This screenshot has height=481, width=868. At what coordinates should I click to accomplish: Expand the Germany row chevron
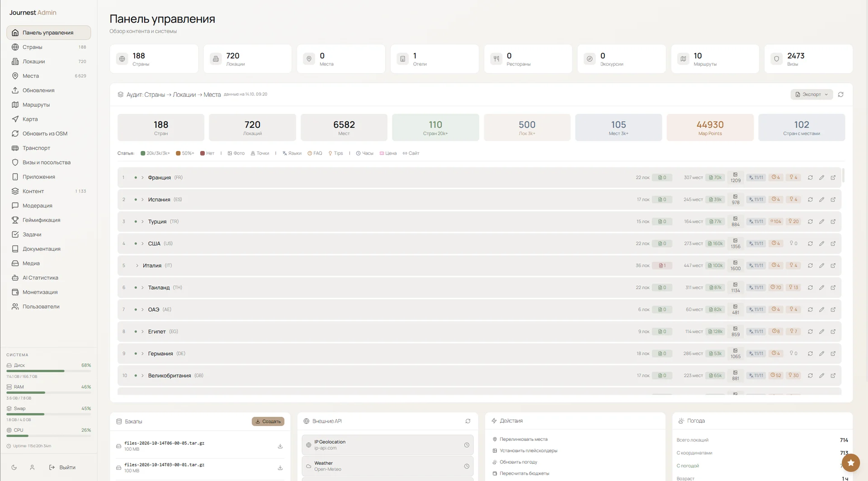(x=142, y=354)
